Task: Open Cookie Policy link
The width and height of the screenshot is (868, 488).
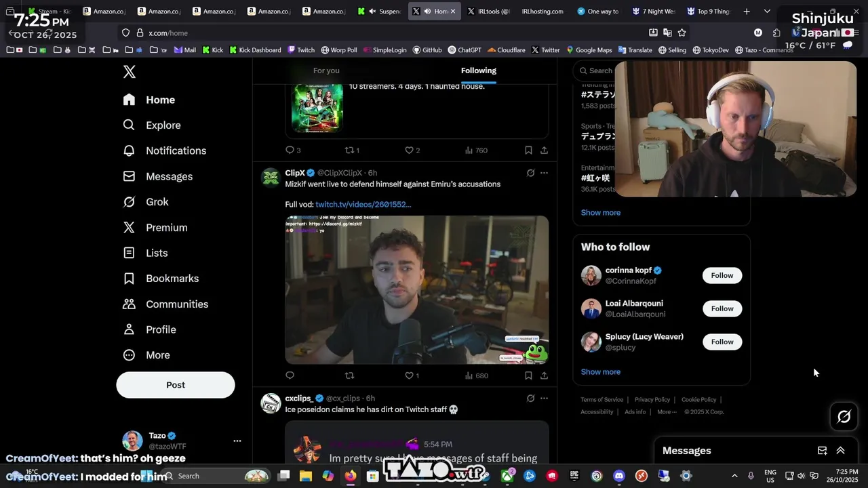Action: click(698, 399)
